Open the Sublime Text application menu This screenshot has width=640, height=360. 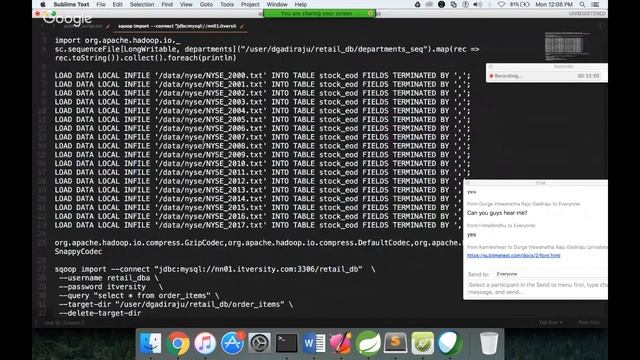point(71,4)
